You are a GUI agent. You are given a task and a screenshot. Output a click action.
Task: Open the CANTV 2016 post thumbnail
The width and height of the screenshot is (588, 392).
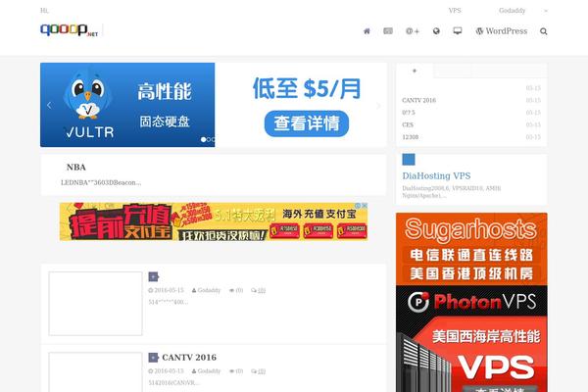coord(95,372)
